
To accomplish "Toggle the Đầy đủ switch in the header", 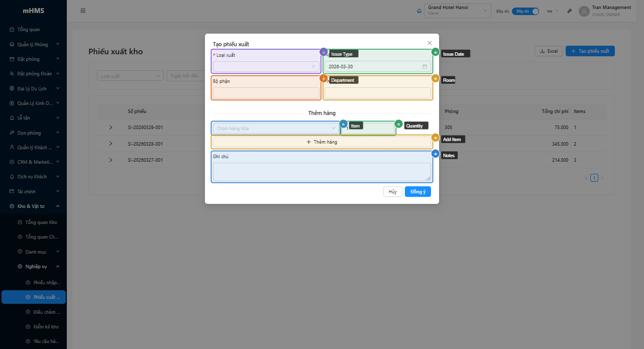I will tap(525, 11).
